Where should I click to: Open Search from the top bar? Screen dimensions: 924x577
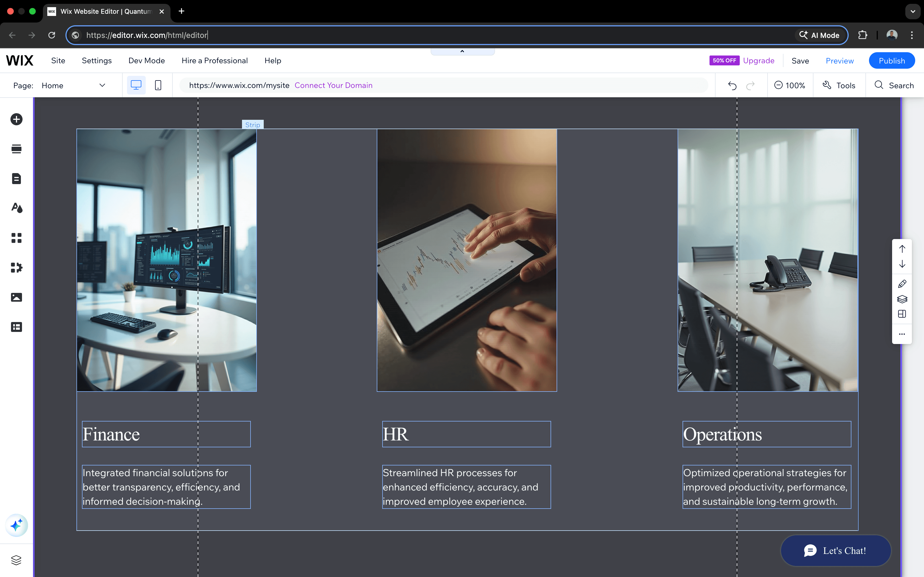(895, 85)
